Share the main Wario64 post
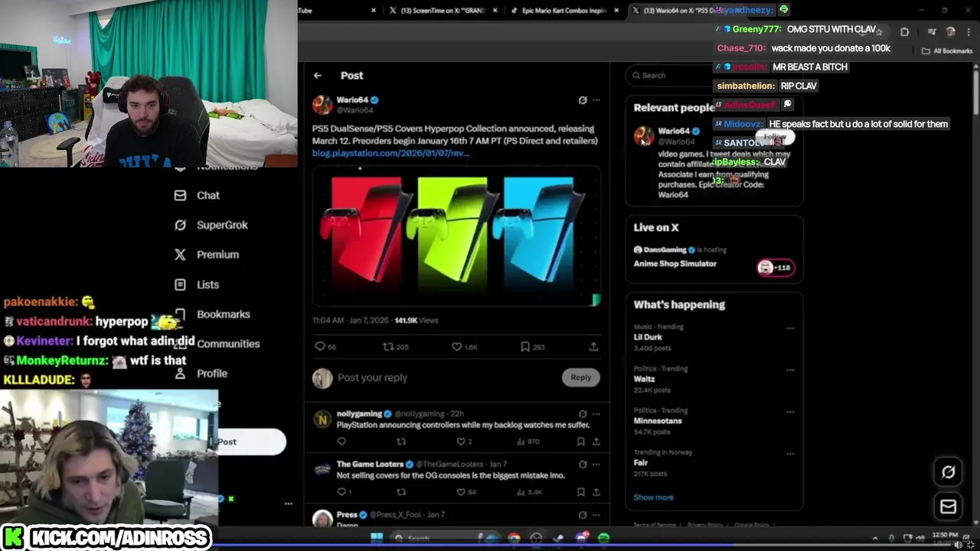The width and height of the screenshot is (980, 551). 593,347
